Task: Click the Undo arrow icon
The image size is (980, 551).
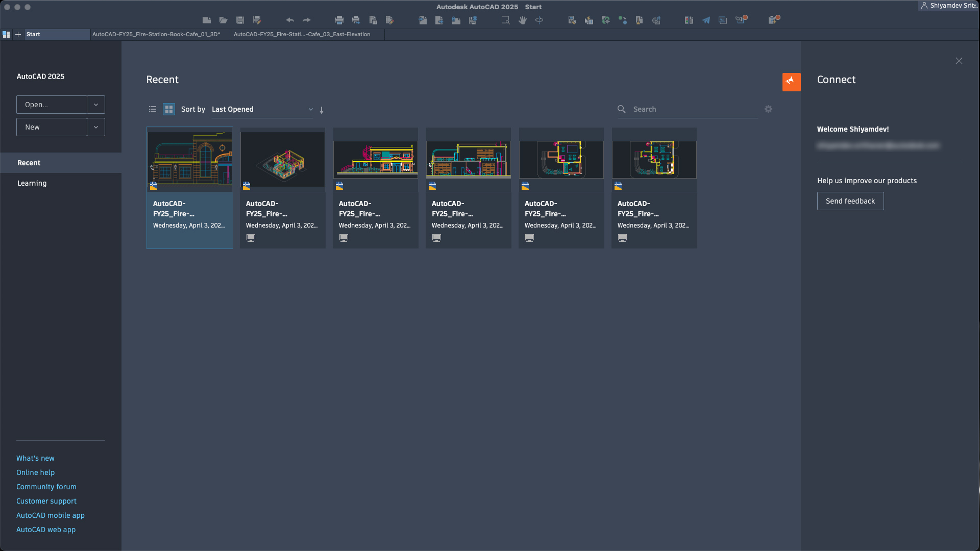Action: click(x=290, y=20)
